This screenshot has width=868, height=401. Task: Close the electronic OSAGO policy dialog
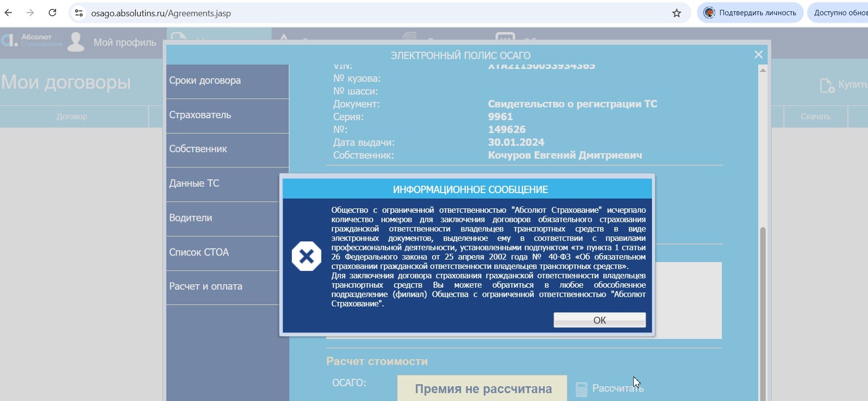758,55
